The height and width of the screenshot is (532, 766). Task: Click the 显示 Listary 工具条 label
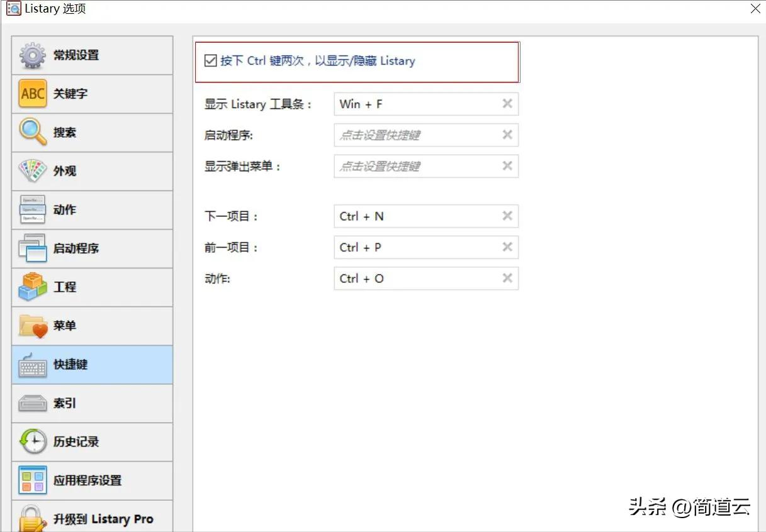pyautogui.click(x=258, y=104)
